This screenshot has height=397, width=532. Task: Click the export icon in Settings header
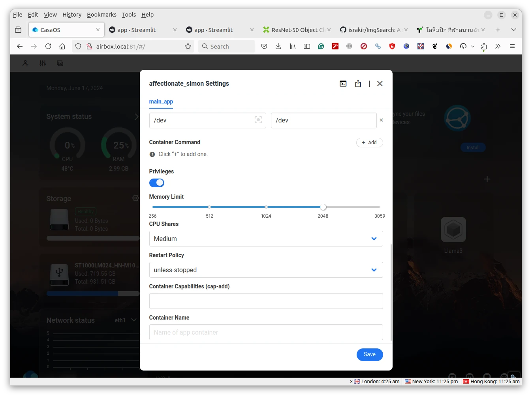coord(358,84)
